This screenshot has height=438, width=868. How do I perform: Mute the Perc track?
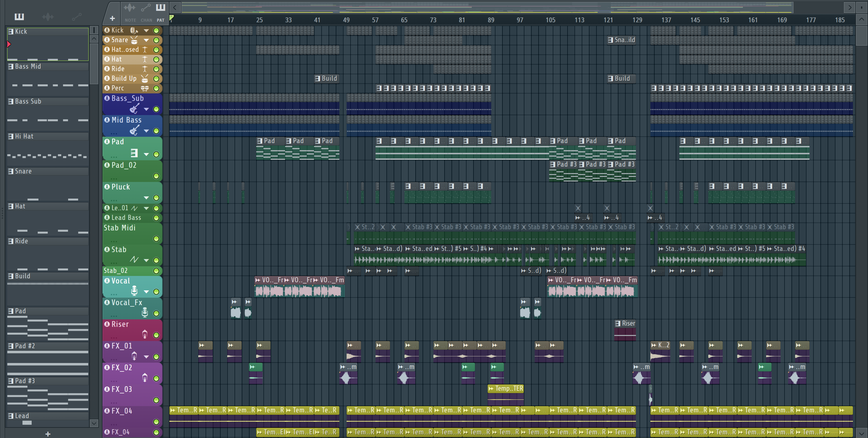[x=156, y=88]
